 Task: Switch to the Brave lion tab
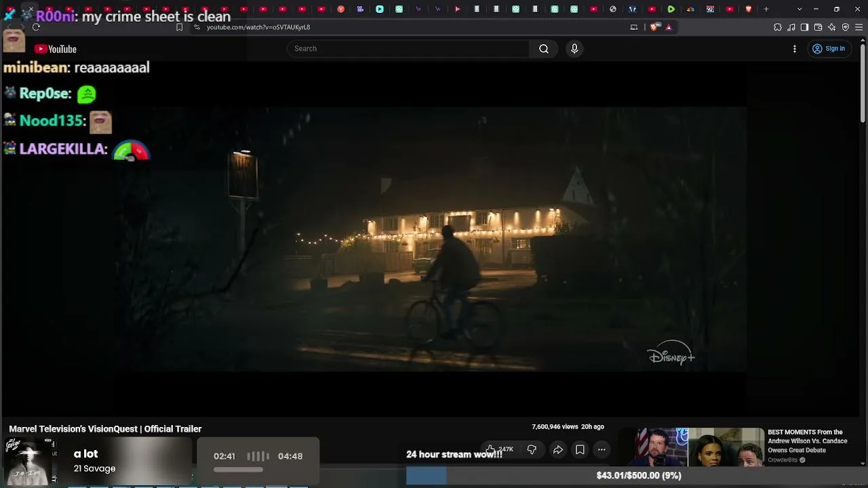[749, 9]
